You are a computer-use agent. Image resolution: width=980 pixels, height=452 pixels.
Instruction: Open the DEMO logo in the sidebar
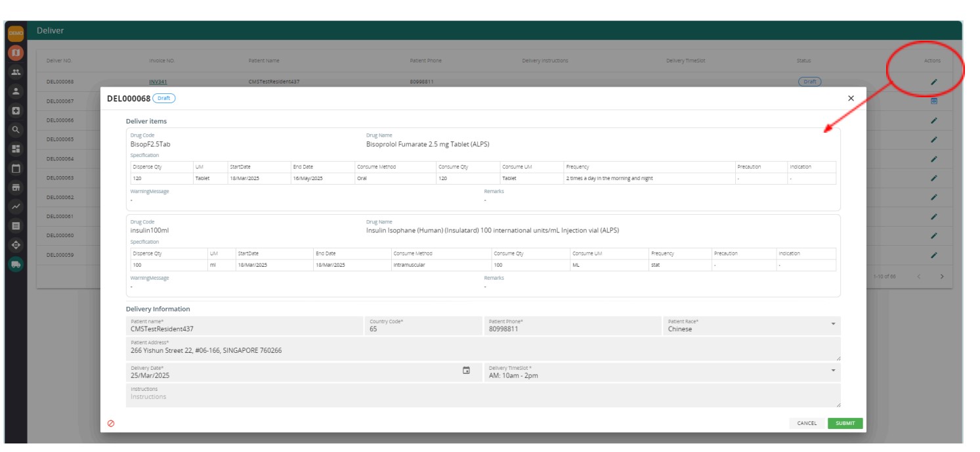[x=16, y=34]
